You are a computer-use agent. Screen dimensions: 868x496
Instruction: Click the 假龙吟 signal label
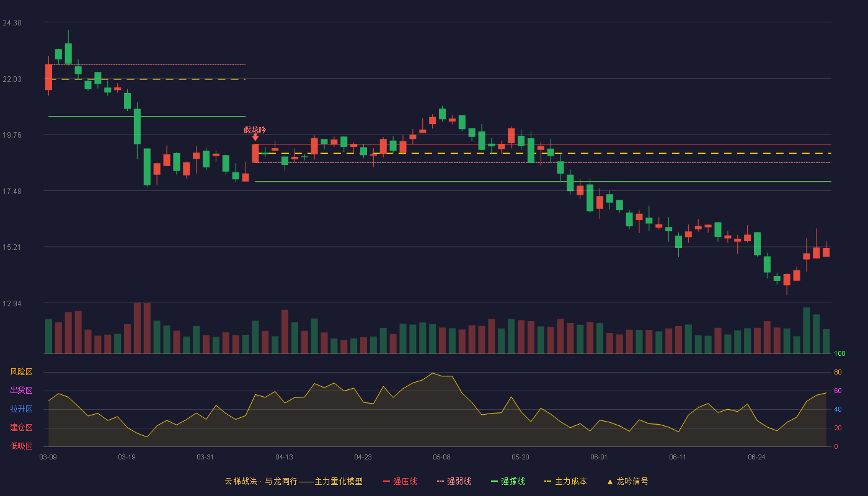[255, 130]
